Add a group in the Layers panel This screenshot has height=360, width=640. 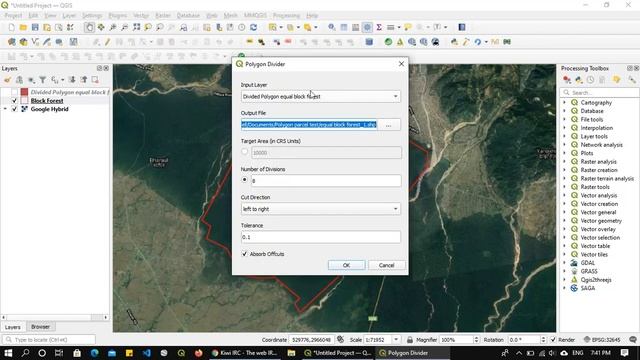click(x=19, y=80)
